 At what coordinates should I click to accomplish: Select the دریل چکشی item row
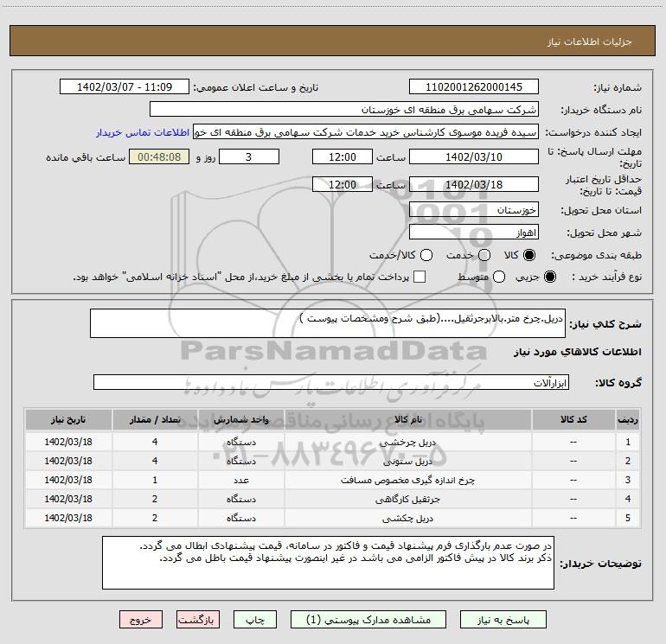(x=333, y=519)
